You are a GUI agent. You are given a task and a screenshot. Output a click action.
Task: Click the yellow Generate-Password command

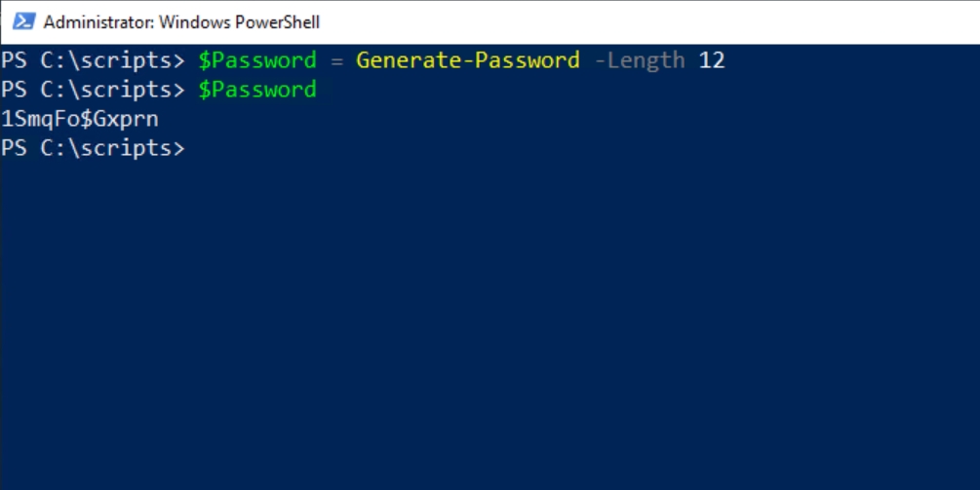tap(467, 60)
